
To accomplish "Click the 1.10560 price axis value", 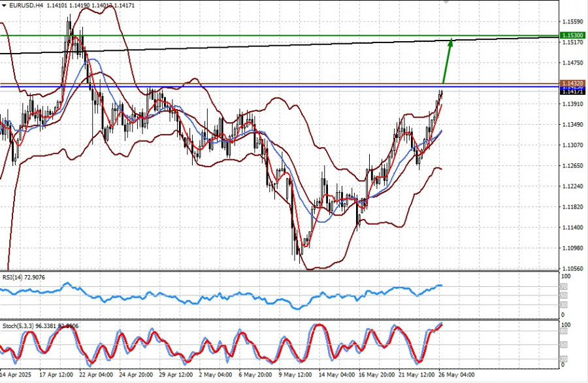I will [572, 269].
